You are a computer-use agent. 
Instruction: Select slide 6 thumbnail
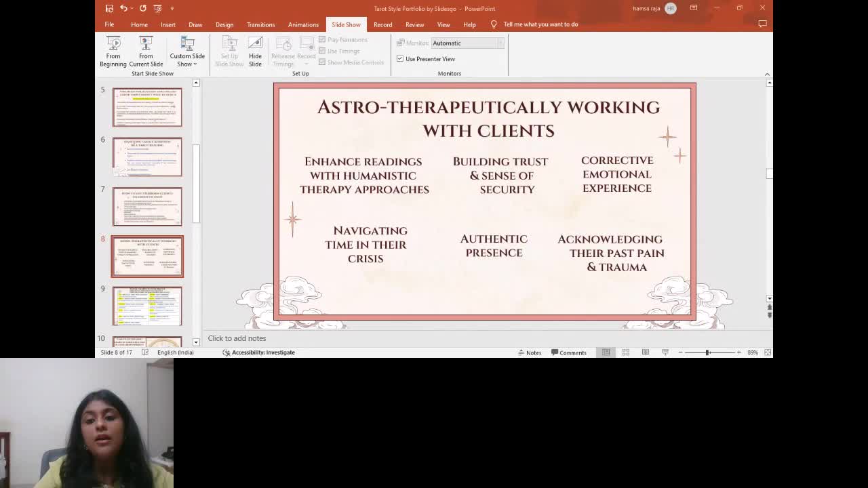coord(147,157)
